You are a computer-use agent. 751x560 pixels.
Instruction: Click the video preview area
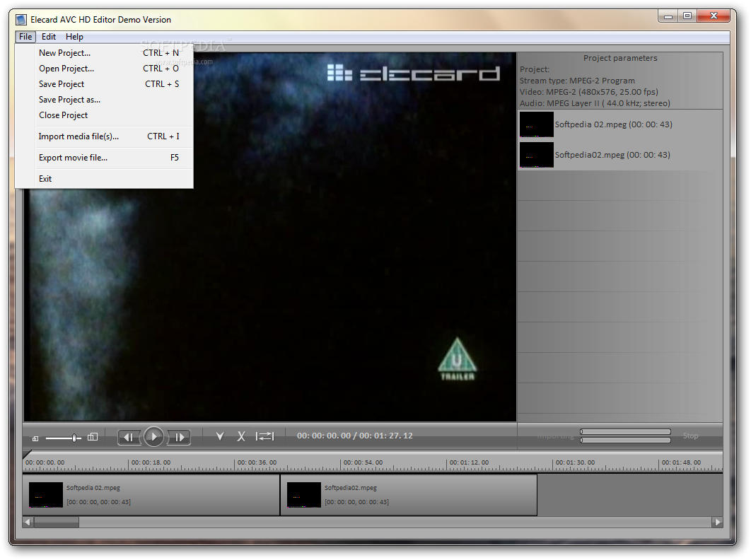click(x=270, y=237)
